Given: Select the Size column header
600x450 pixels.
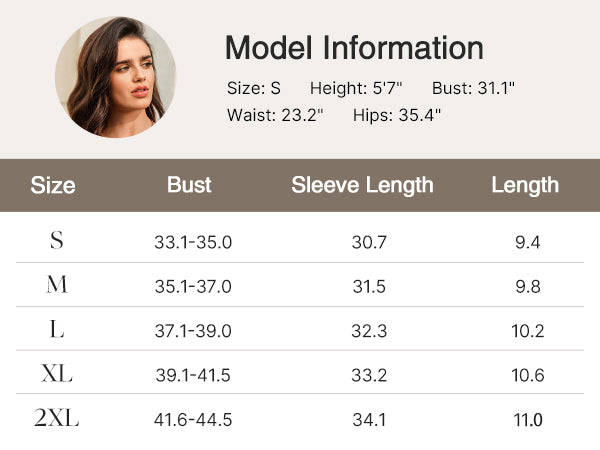Looking at the screenshot, I should [53, 185].
